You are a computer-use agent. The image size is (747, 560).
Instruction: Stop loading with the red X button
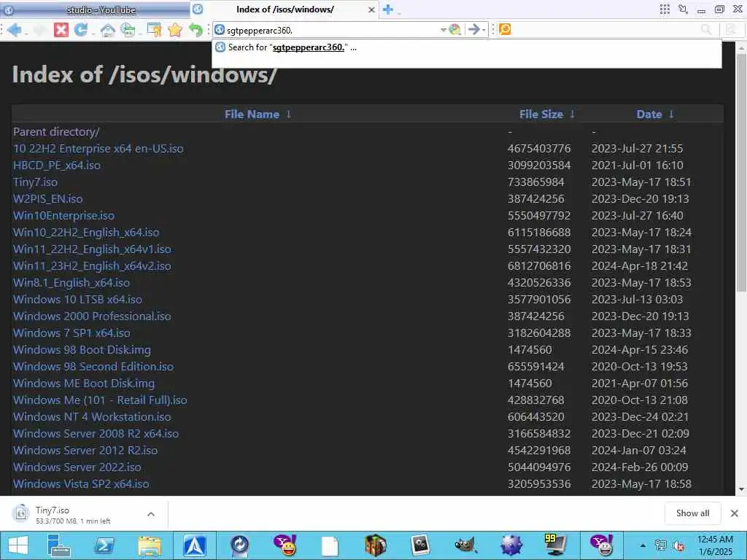click(61, 30)
